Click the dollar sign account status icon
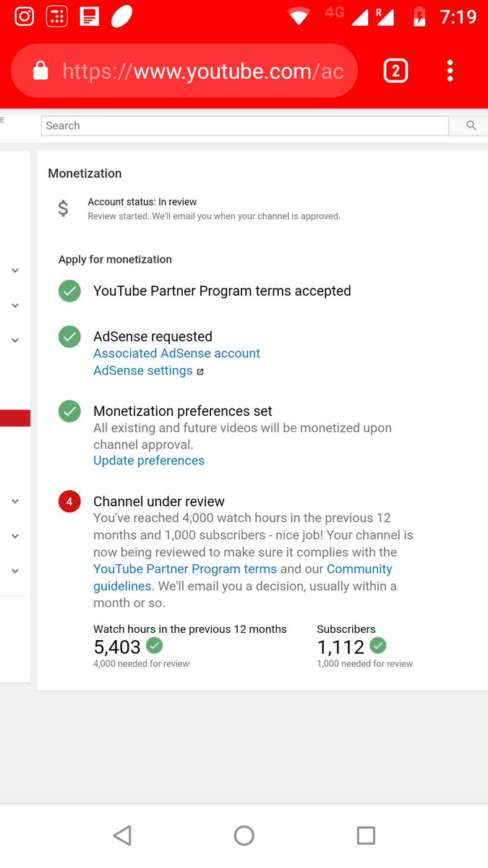The image size is (488, 868). pos(63,208)
